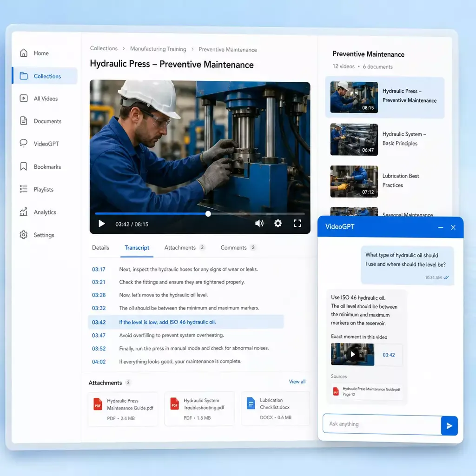Select the Collections folder icon in sidebar
Screen dimensions: 476x476
[x=24, y=76]
